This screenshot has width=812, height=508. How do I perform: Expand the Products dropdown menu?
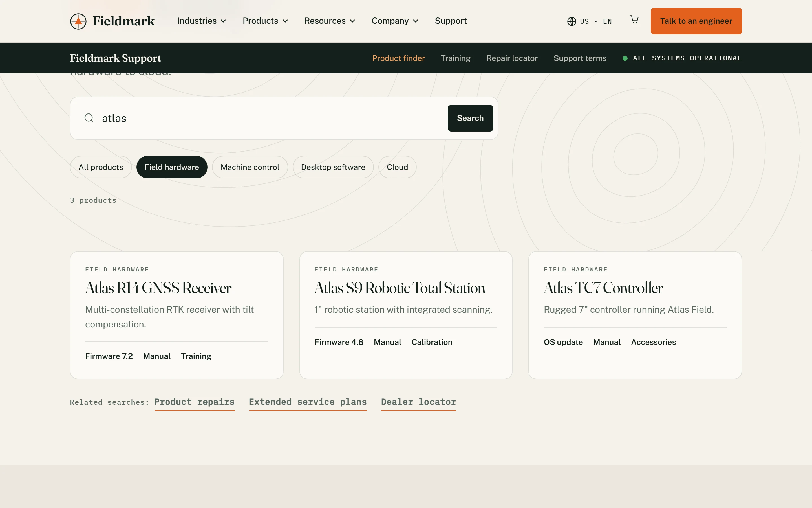pyautogui.click(x=265, y=21)
